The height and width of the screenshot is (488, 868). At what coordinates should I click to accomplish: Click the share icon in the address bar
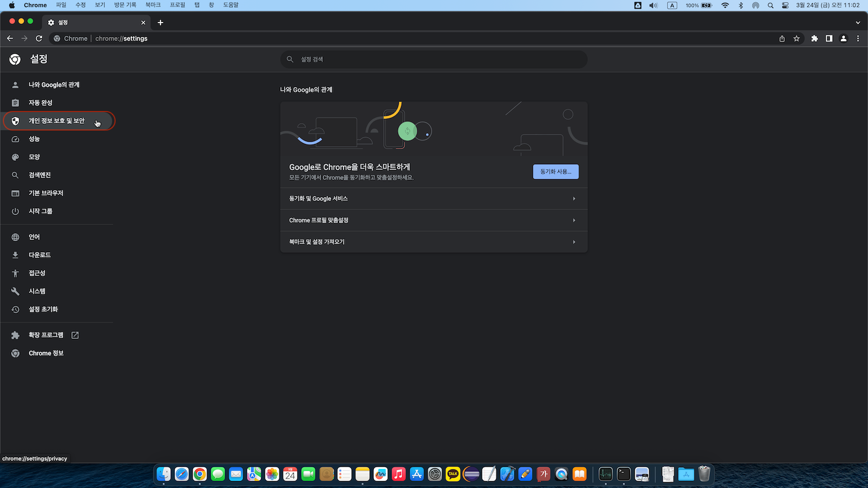(782, 39)
